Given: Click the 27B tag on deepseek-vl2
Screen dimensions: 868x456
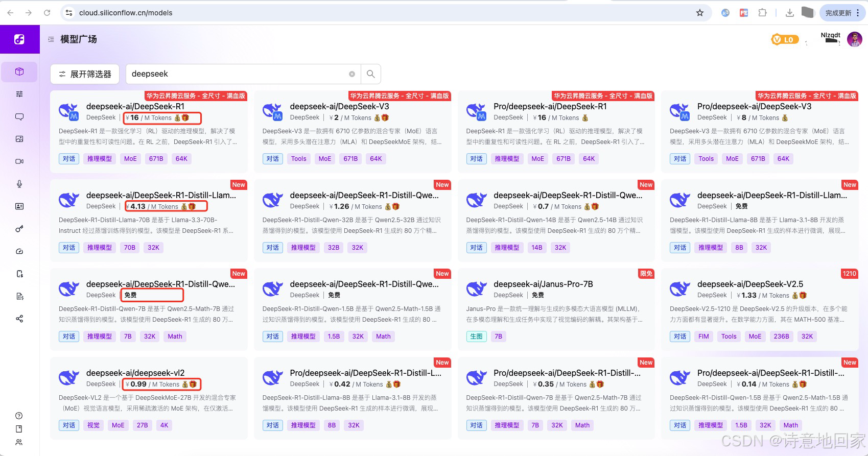Looking at the screenshot, I should (x=143, y=425).
